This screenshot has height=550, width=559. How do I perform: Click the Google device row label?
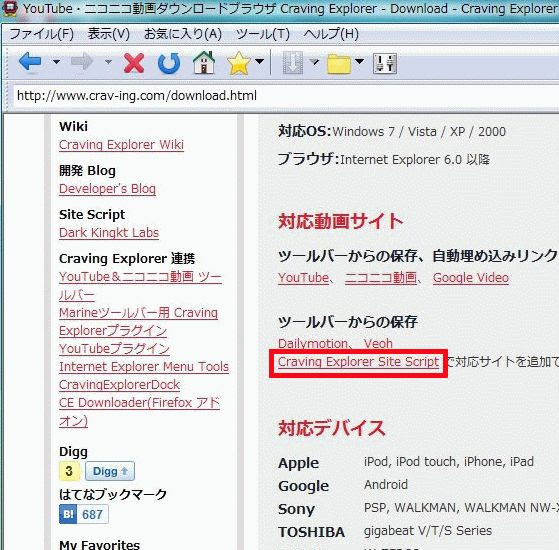(x=303, y=486)
